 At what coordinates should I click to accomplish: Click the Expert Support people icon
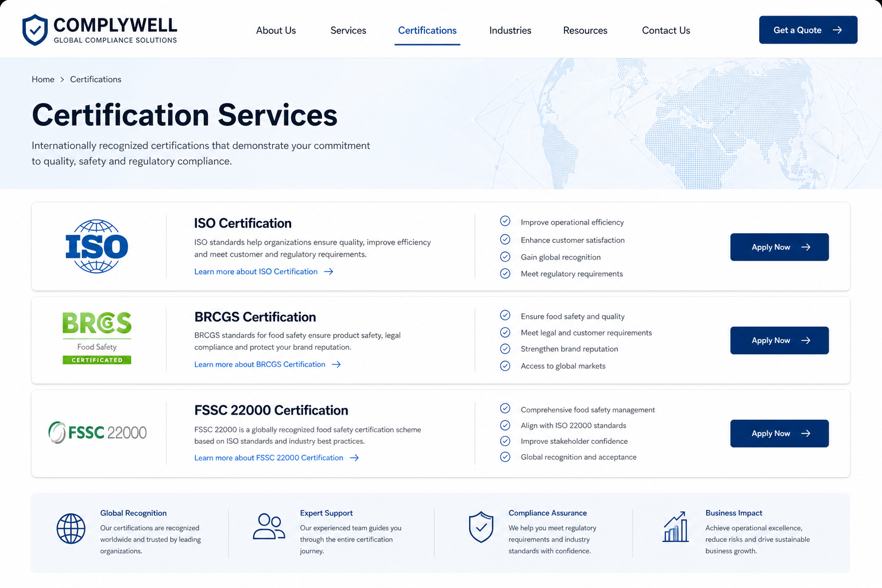pos(269,527)
